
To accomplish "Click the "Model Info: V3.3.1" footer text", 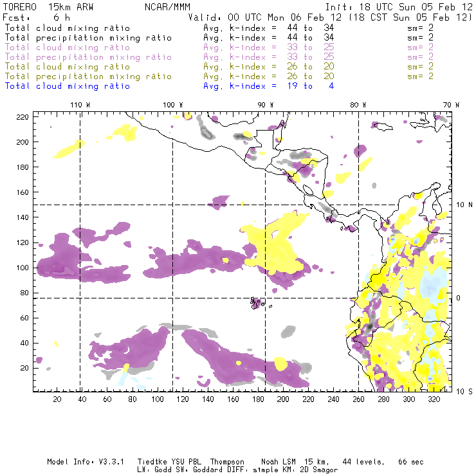I will click(86, 462).
